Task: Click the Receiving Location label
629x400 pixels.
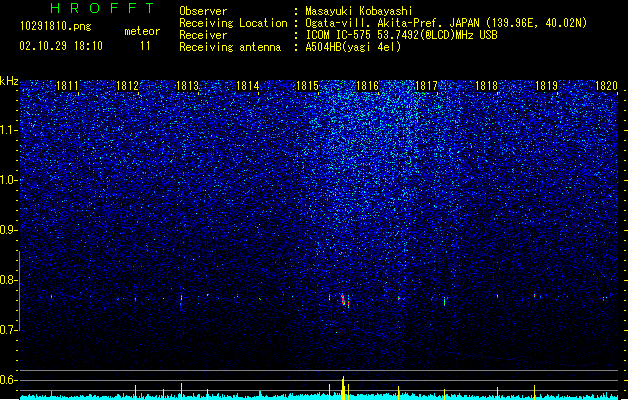Action: (233, 23)
